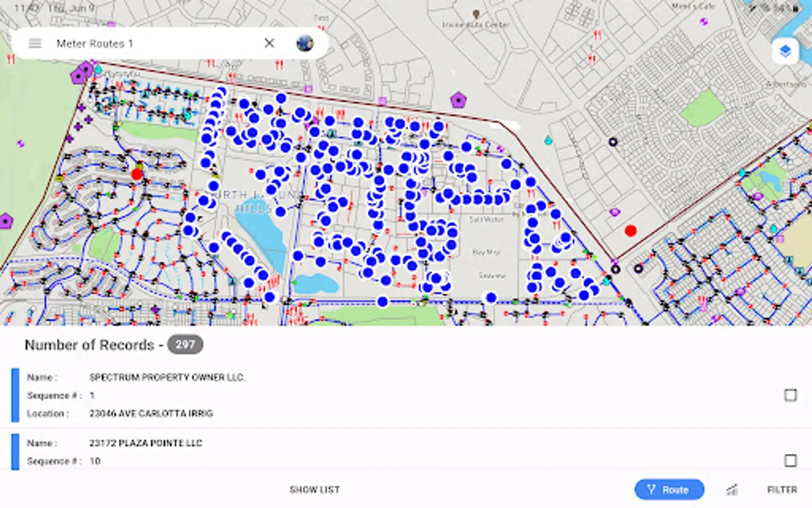Click the Meter Routes 1 search field
The height and width of the screenshot is (508, 812).
pos(152,43)
